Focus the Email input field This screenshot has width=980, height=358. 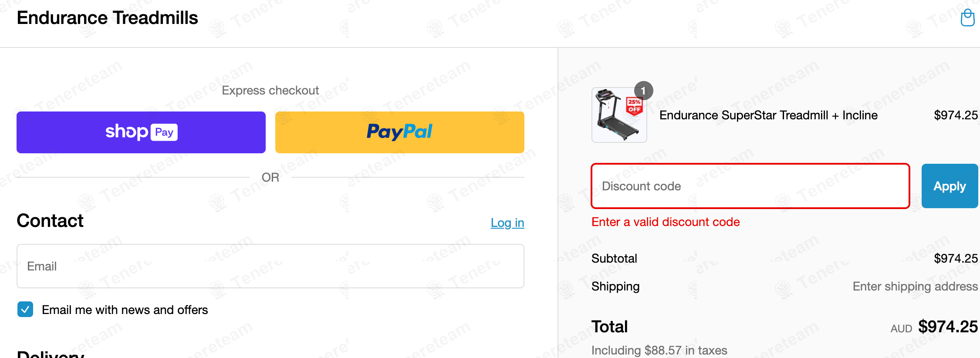[270, 266]
